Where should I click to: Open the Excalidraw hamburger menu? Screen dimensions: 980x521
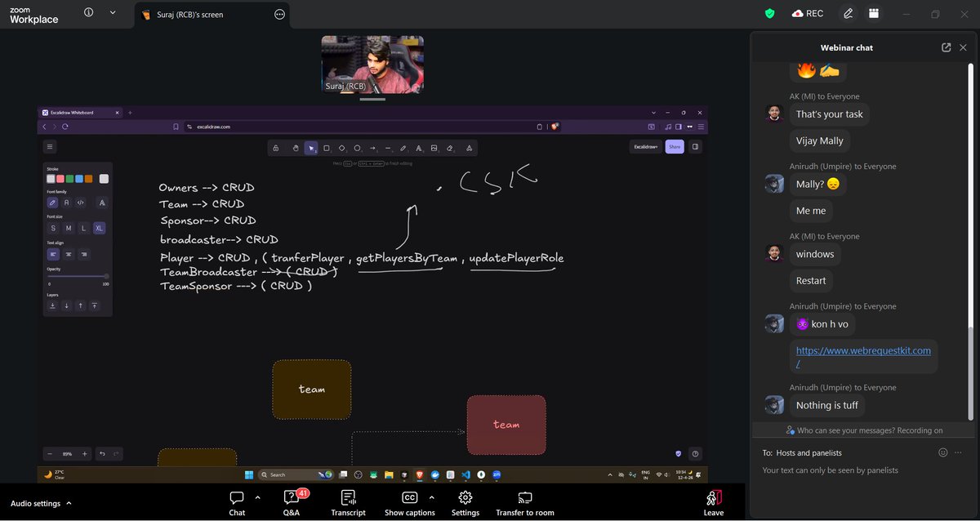pos(49,146)
